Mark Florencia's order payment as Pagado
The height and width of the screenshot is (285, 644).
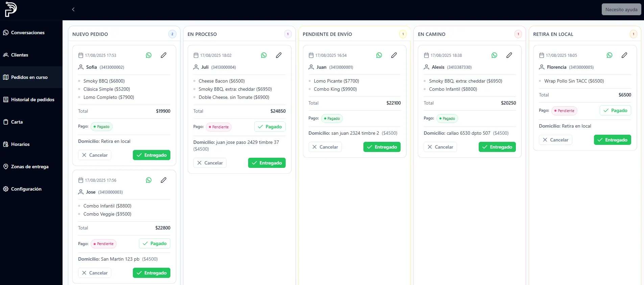(x=615, y=110)
